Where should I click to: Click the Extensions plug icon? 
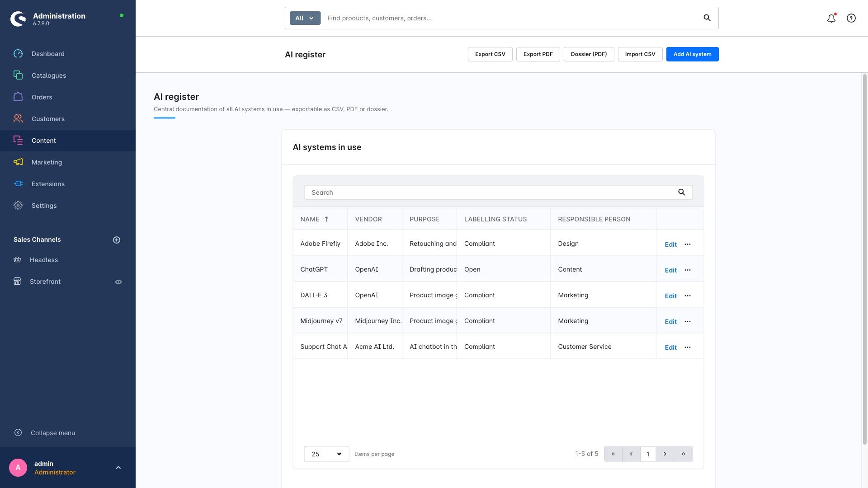[x=18, y=184]
